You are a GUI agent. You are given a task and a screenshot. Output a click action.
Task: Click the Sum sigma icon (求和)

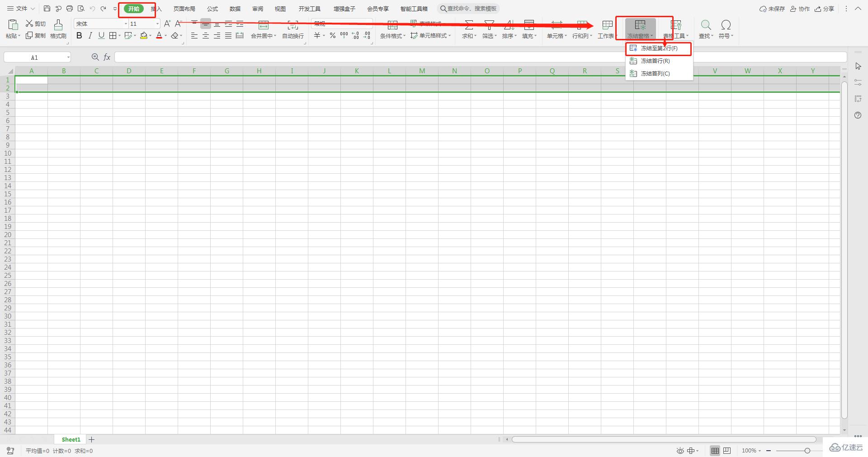point(469,25)
